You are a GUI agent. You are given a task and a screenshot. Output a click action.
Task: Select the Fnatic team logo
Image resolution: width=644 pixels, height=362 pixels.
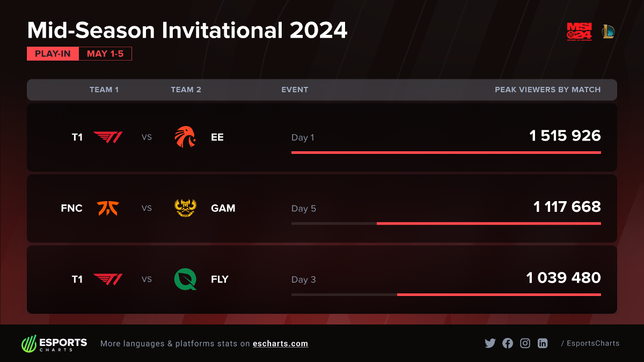click(108, 208)
